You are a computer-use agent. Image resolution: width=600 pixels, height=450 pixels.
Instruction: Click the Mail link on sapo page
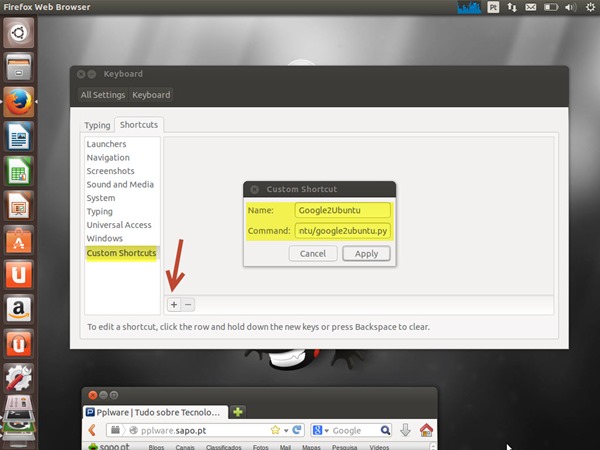click(285, 447)
